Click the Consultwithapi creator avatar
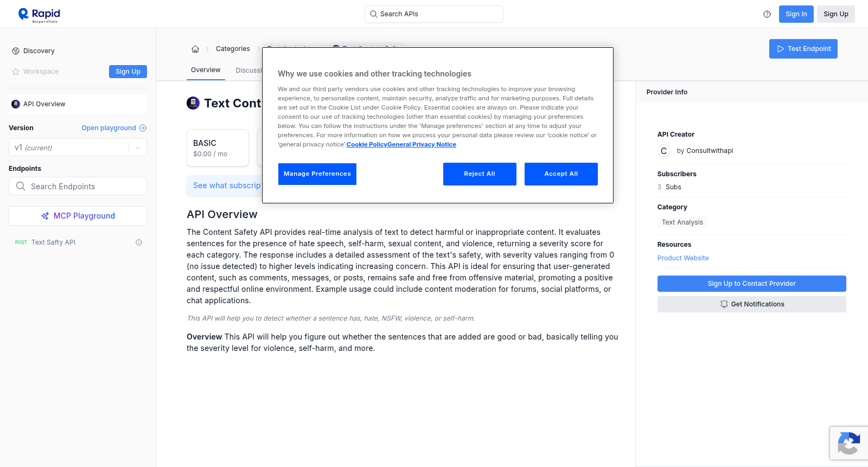868x467 pixels. [663, 151]
